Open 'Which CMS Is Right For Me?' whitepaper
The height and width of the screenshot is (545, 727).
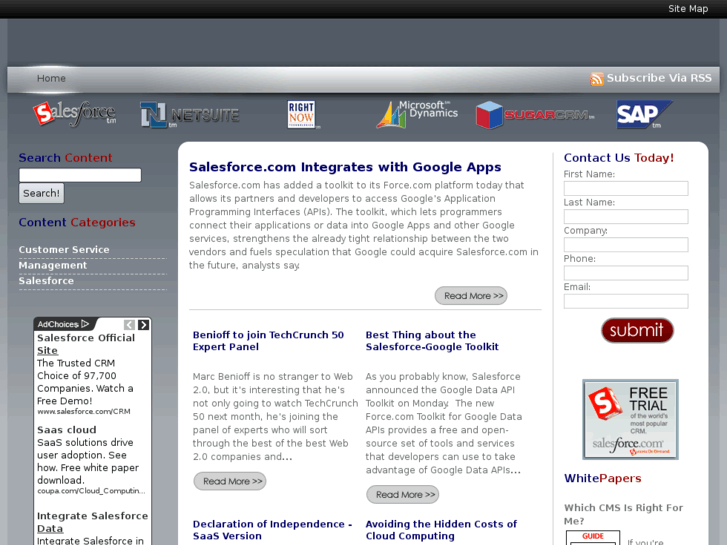pyautogui.click(x=623, y=514)
